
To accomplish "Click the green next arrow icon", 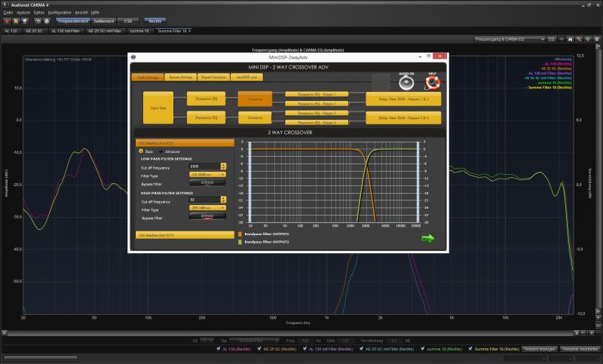I will click(x=428, y=238).
